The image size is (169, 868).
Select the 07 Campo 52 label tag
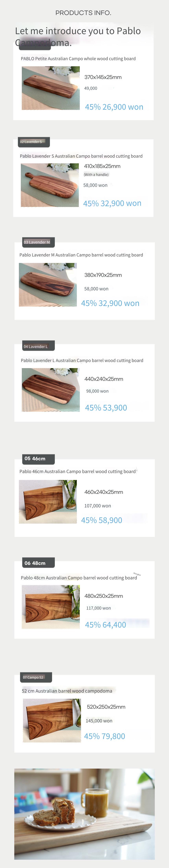click(36, 677)
